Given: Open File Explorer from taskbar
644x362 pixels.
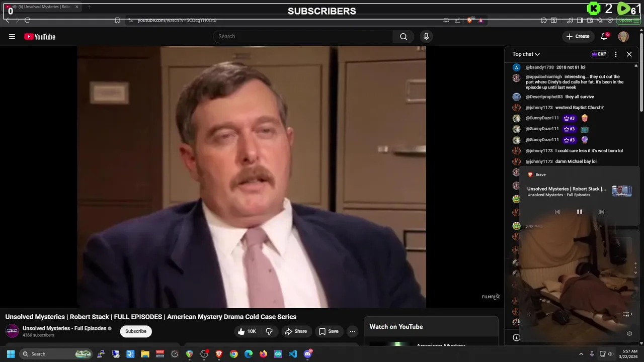Looking at the screenshot, I should 145,354.
